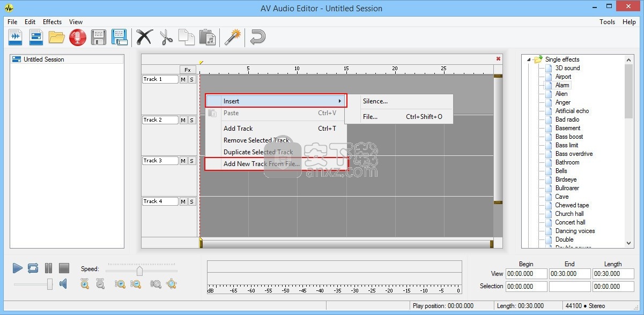
Task: Click the Copy pages icon
Action: (x=186, y=37)
